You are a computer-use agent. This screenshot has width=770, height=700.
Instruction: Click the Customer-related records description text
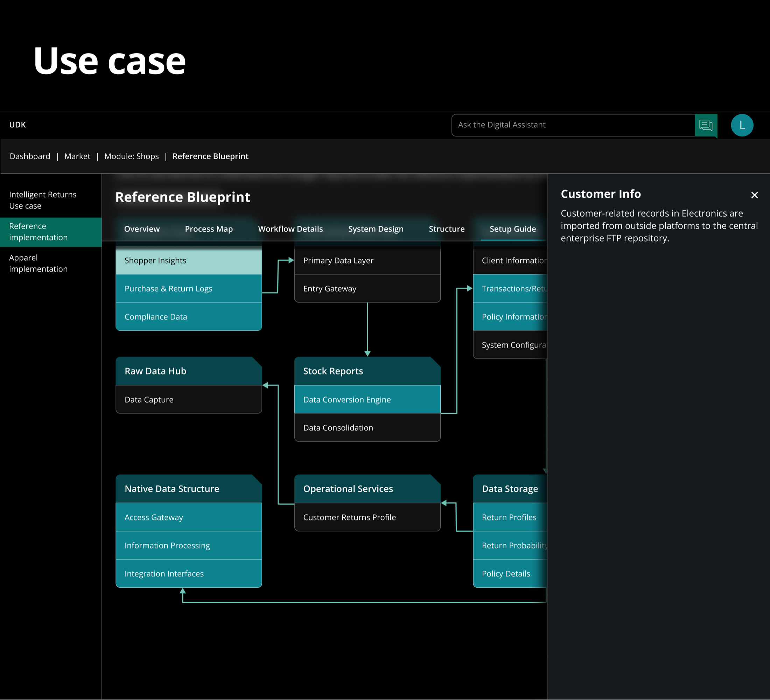tap(659, 226)
